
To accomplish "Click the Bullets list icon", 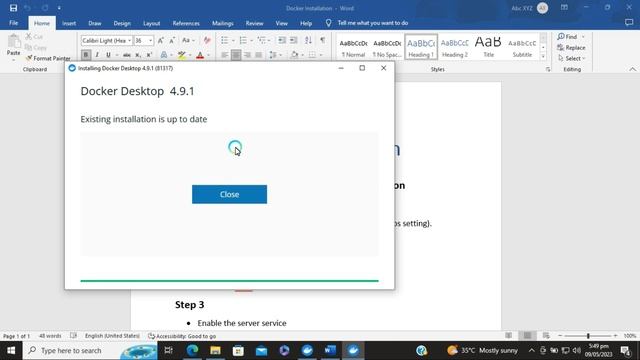I will tap(224, 40).
